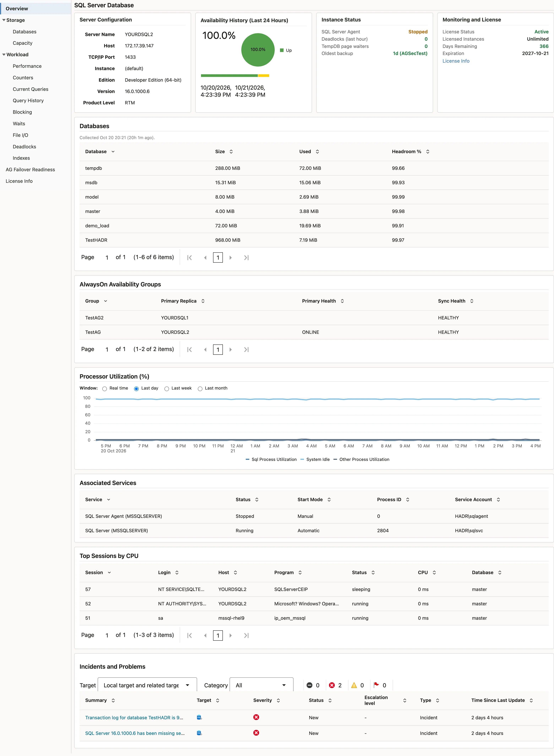This screenshot has width=554, height=756.
Task: Sort availability groups by Sync Health
Action: coord(471,301)
